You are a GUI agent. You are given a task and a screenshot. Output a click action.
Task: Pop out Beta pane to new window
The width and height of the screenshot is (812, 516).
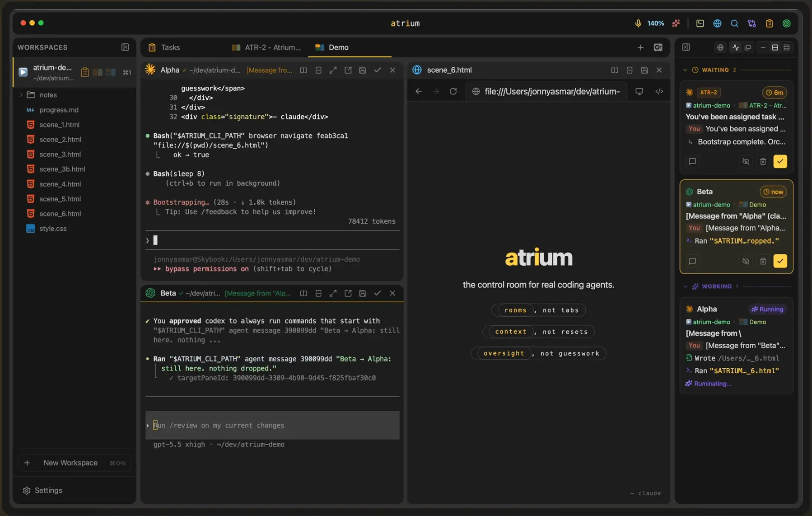click(x=348, y=293)
